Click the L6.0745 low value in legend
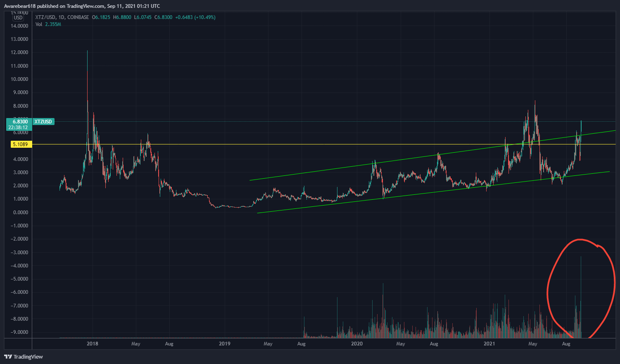 [x=143, y=17]
